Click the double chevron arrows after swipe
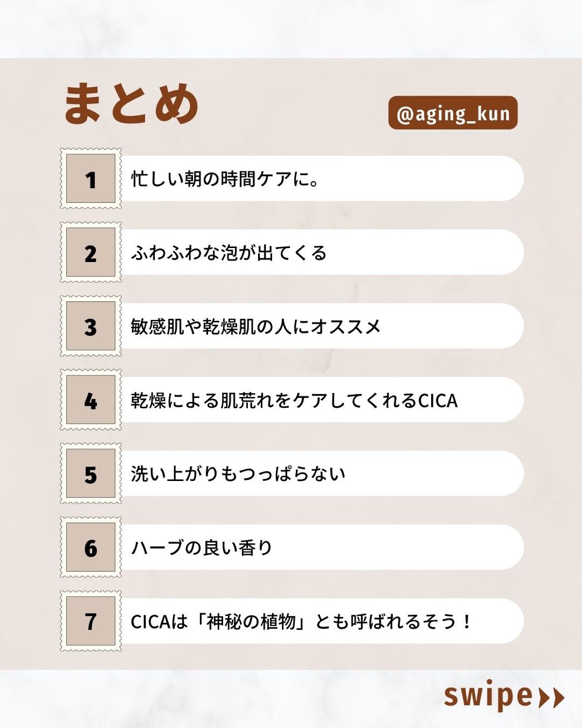The image size is (582, 728). (x=552, y=698)
